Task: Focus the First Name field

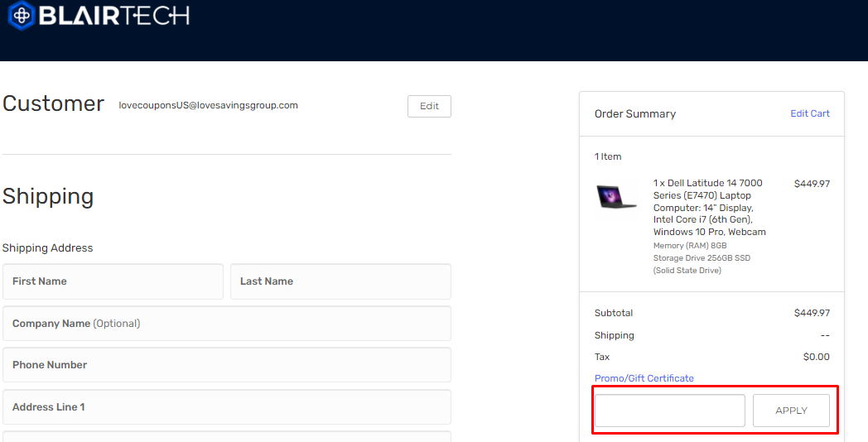Action: pyautogui.click(x=113, y=281)
